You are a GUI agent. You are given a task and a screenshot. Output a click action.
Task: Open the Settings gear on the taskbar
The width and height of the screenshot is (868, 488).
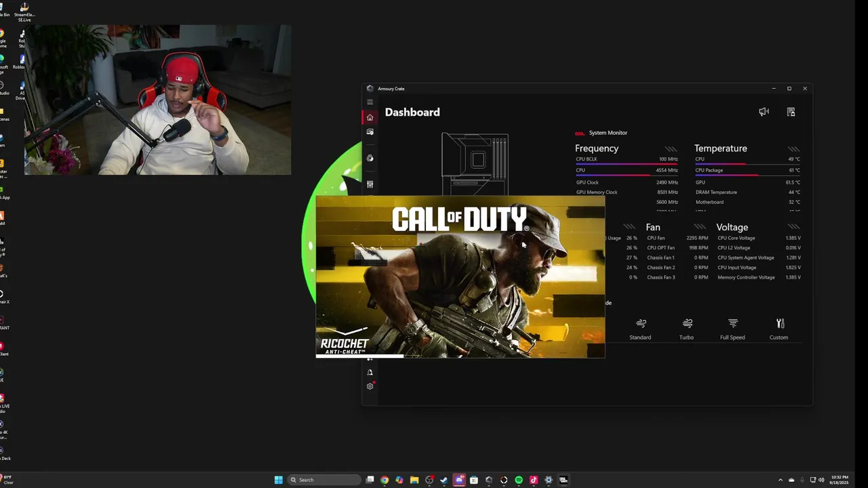click(549, 480)
